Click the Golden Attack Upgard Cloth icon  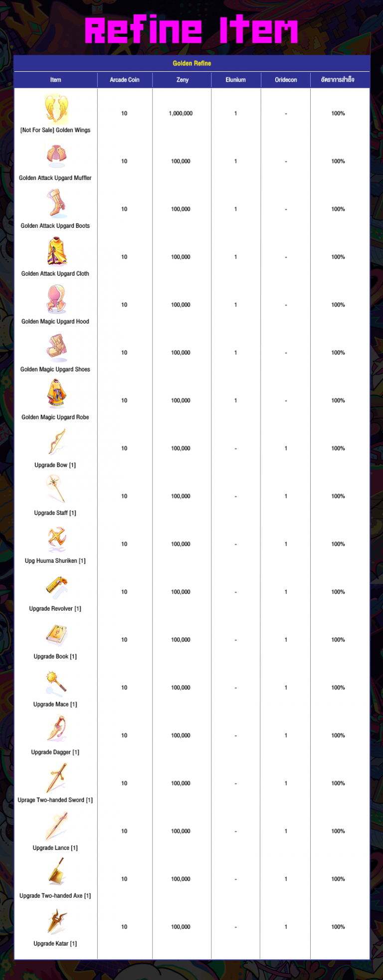(56, 251)
